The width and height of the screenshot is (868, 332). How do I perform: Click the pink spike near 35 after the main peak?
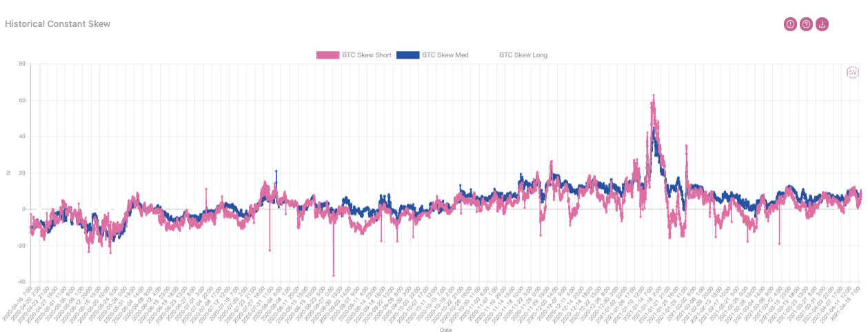686,146
